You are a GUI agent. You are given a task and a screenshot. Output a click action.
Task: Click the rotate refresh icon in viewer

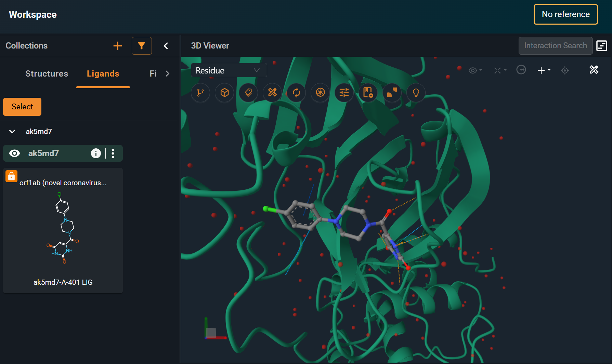click(296, 93)
